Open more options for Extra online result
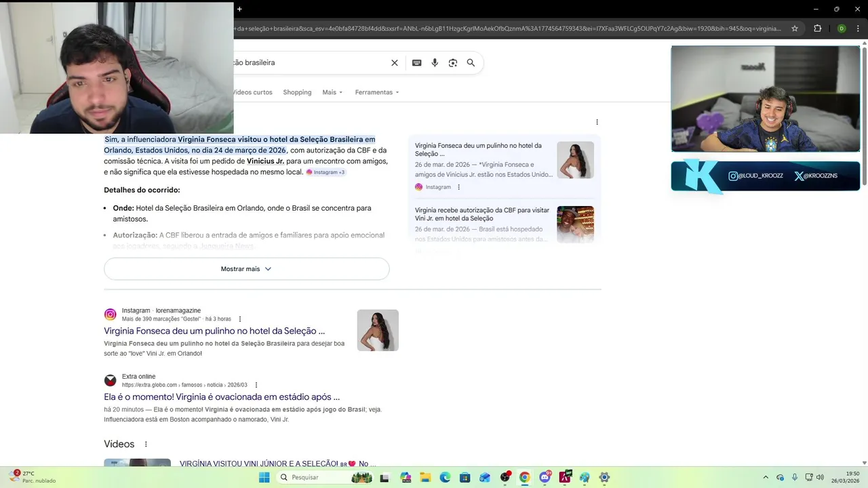Viewport: 868px width, 488px height. pos(256,385)
